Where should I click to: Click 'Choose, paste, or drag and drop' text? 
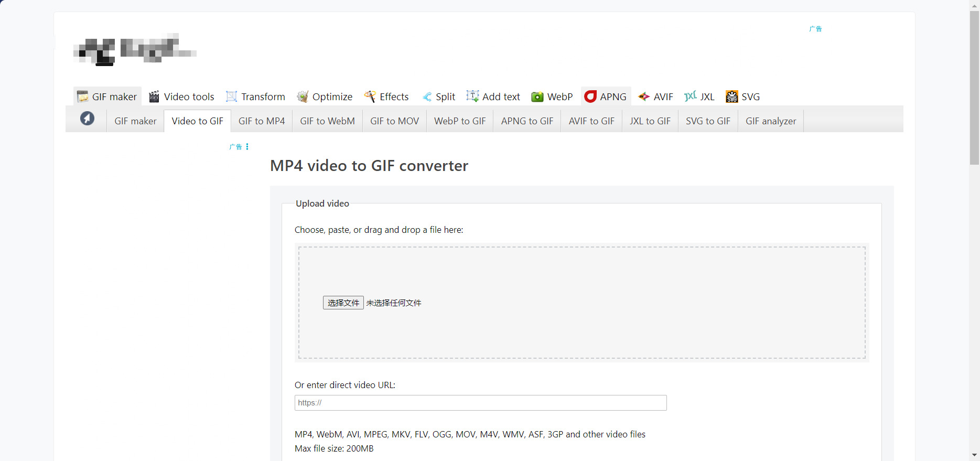(x=379, y=230)
